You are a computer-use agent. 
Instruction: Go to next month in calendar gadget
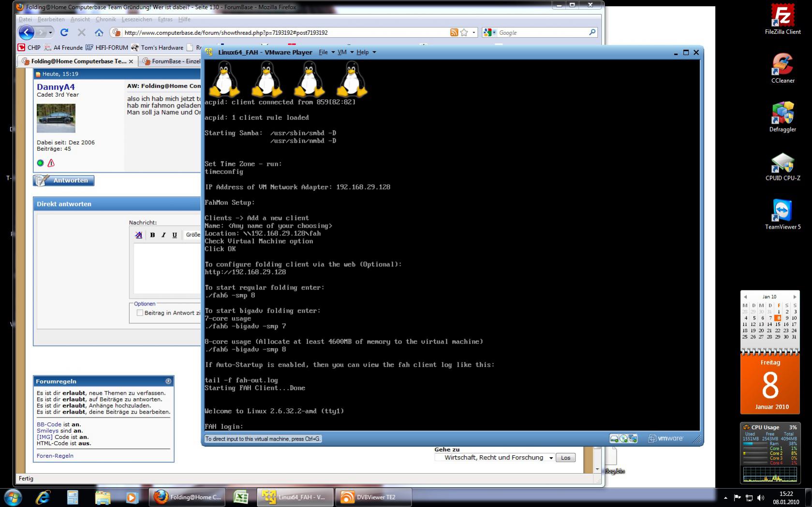[x=794, y=297]
